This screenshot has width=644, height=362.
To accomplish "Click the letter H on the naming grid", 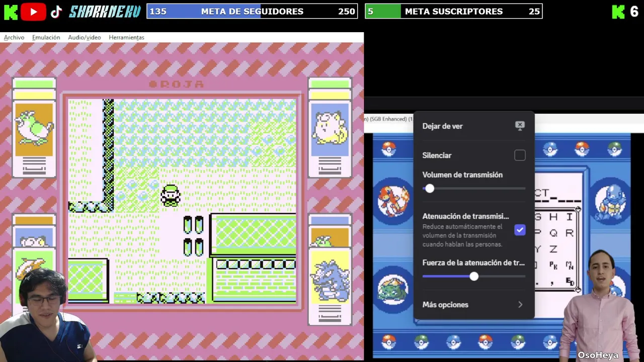I will 553,217.
